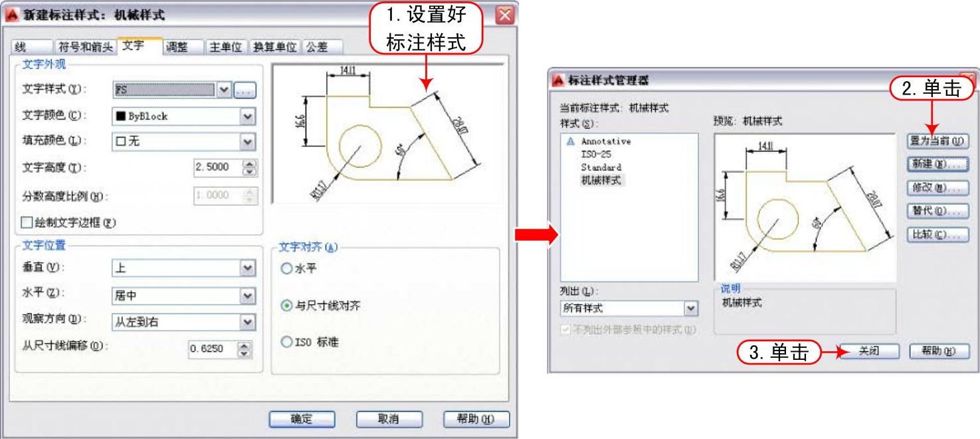Open the 主单位 tab
This screenshot has height=439, width=980.
(x=225, y=47)
